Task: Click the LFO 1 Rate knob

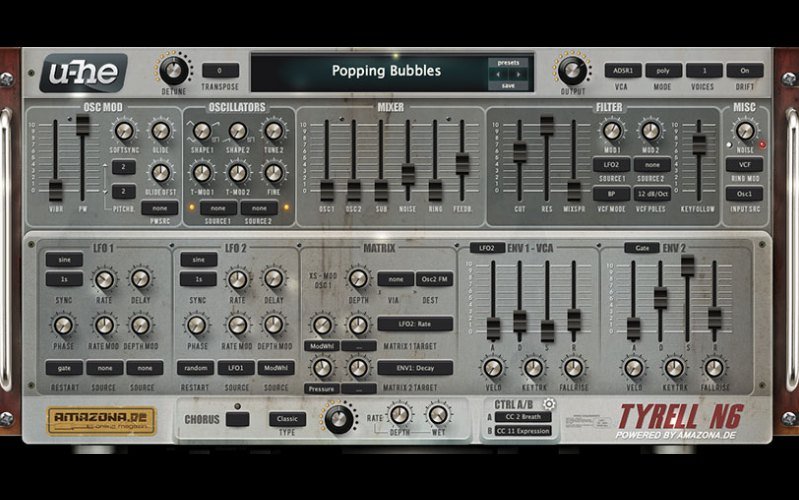Action: pos(104,279)
